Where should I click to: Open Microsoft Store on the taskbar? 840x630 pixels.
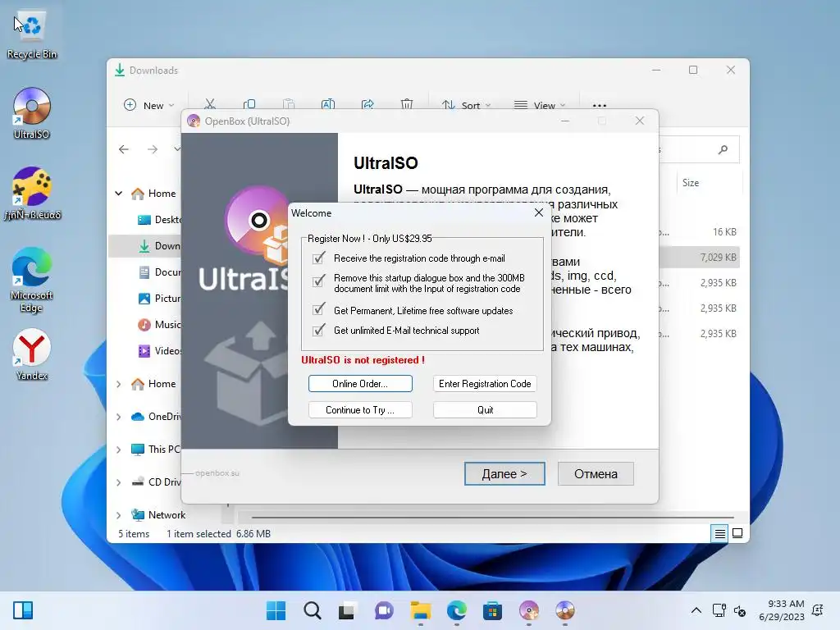[492, 610]
